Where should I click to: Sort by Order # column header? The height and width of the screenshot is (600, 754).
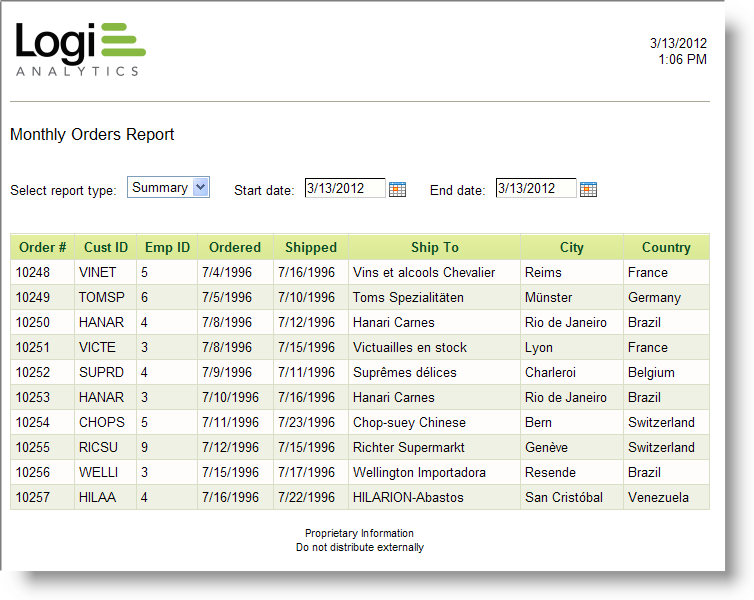click(42, 247)
